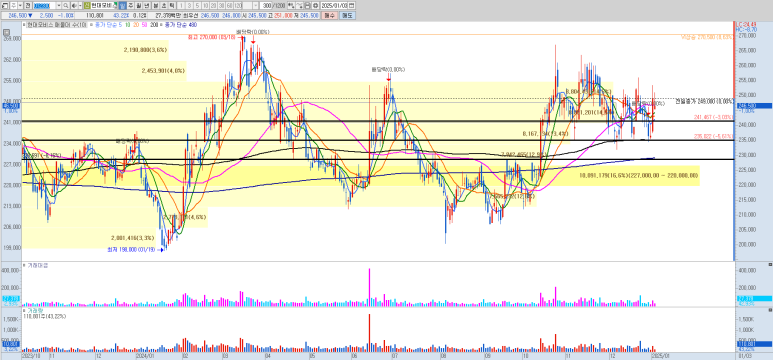
Task: Click the blue 매도 sell button
Action: (348, 16)
